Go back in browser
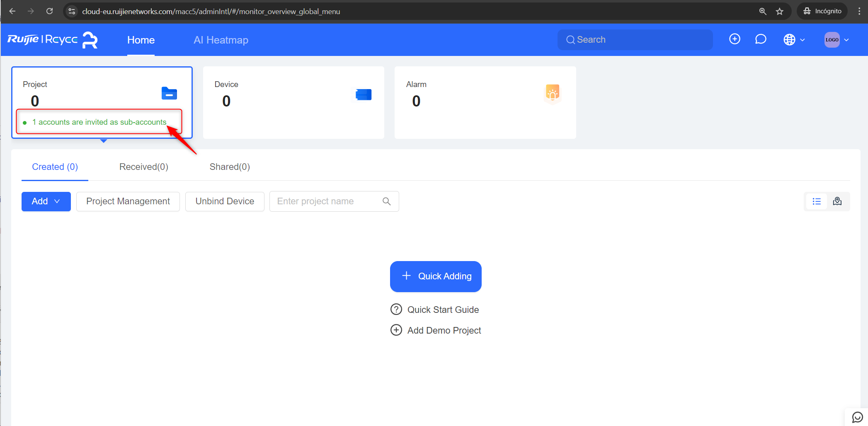This screenshot has width=868, height=426. click(x=12, y=11)
